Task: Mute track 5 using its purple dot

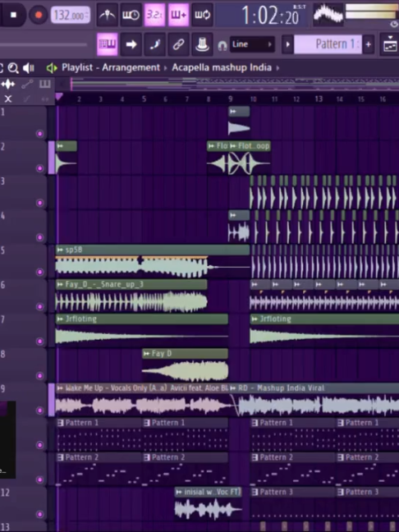Action: 40,272
